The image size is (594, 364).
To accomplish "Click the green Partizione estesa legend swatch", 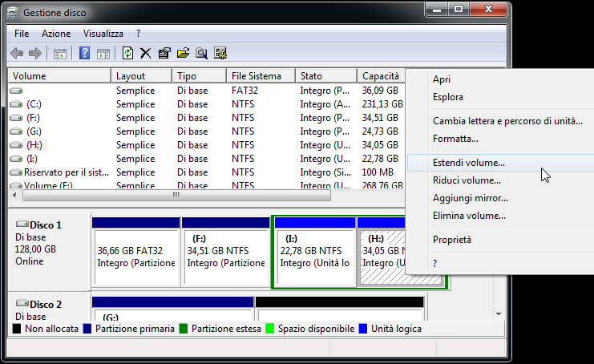I will [x=184, y=329].
